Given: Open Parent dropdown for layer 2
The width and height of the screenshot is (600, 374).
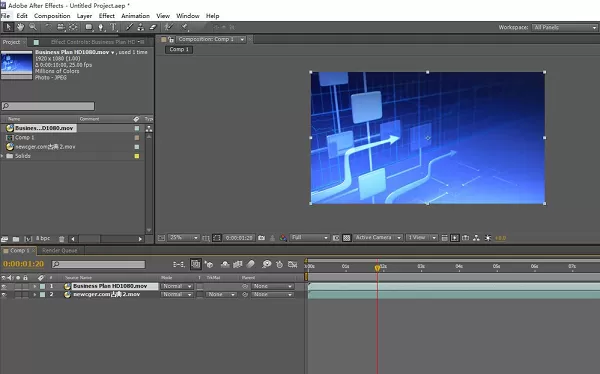Looking at the screenshot, I should [273, 295].
